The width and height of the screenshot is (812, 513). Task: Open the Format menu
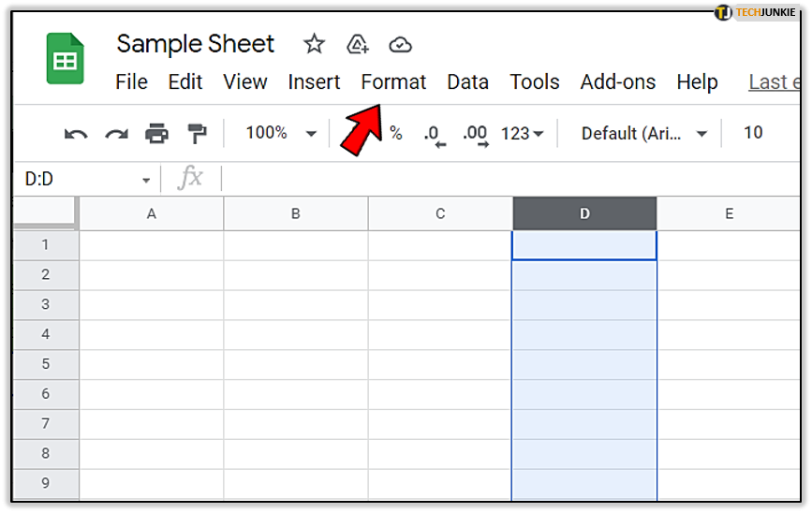(x=393, y=82)
